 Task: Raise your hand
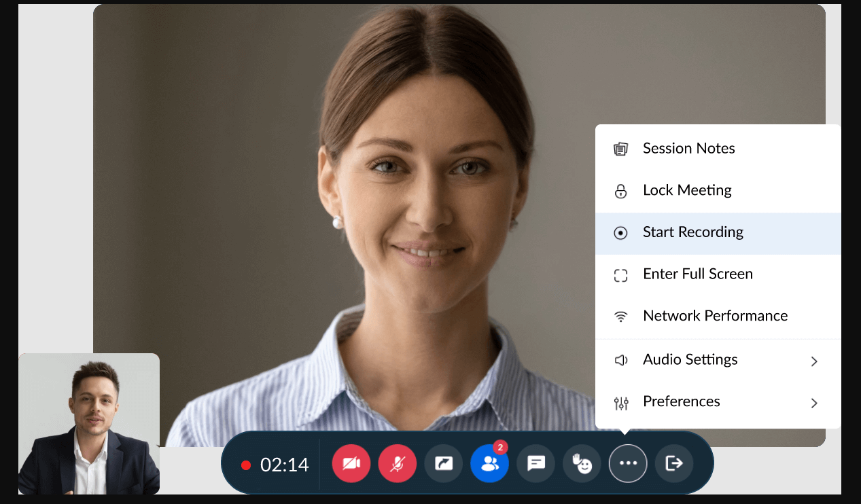(582, 463)
